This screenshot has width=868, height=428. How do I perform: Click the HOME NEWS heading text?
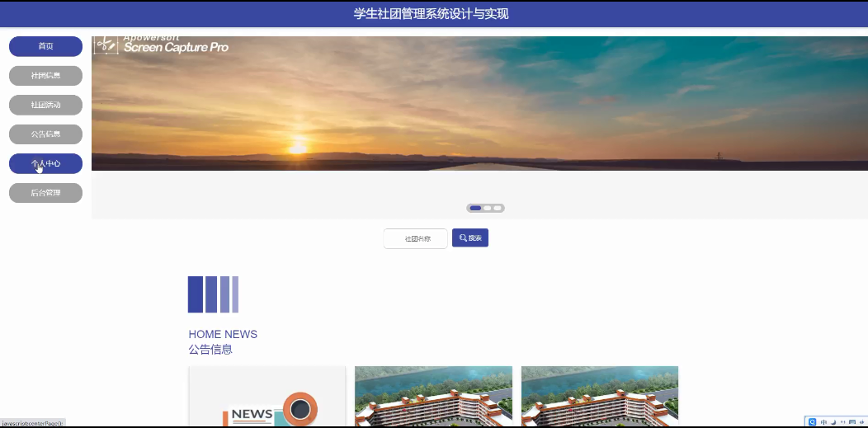(223, 335)
